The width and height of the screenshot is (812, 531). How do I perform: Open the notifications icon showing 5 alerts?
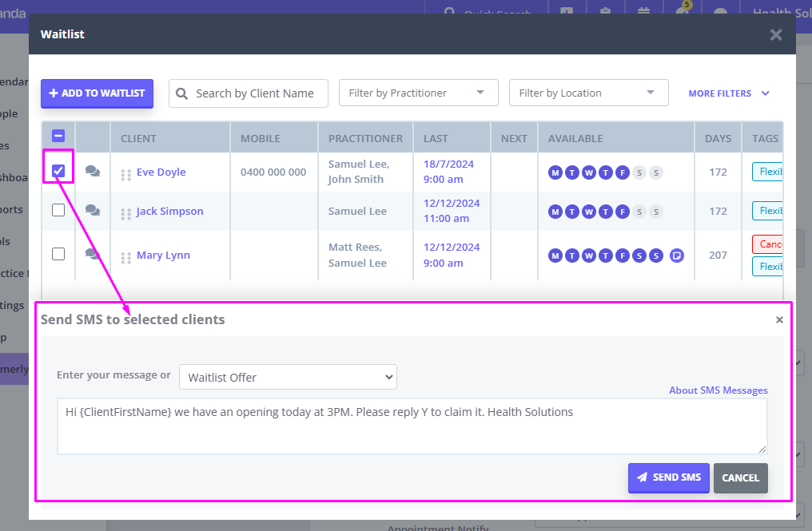pyautogui.click(x=683, y=13)
